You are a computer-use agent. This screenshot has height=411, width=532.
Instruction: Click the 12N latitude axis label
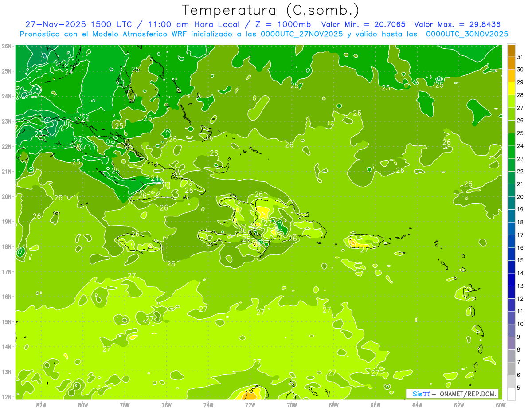click(6, 397)
